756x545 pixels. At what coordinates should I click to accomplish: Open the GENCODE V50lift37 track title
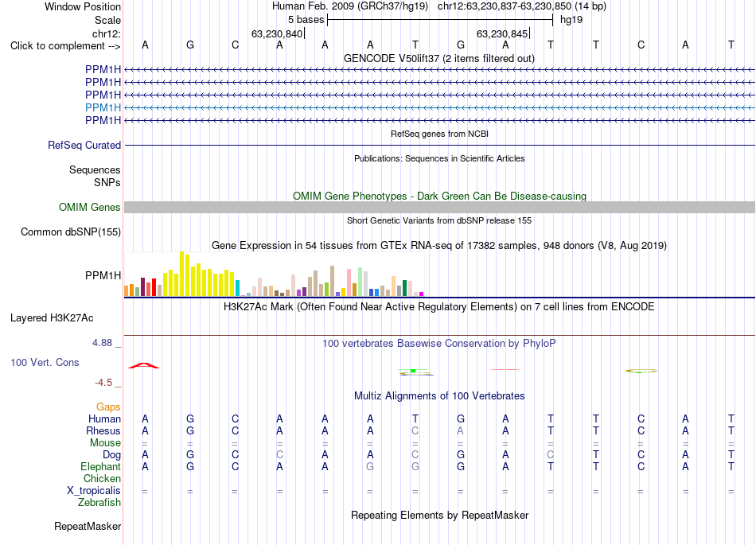(x=438, y=58)
